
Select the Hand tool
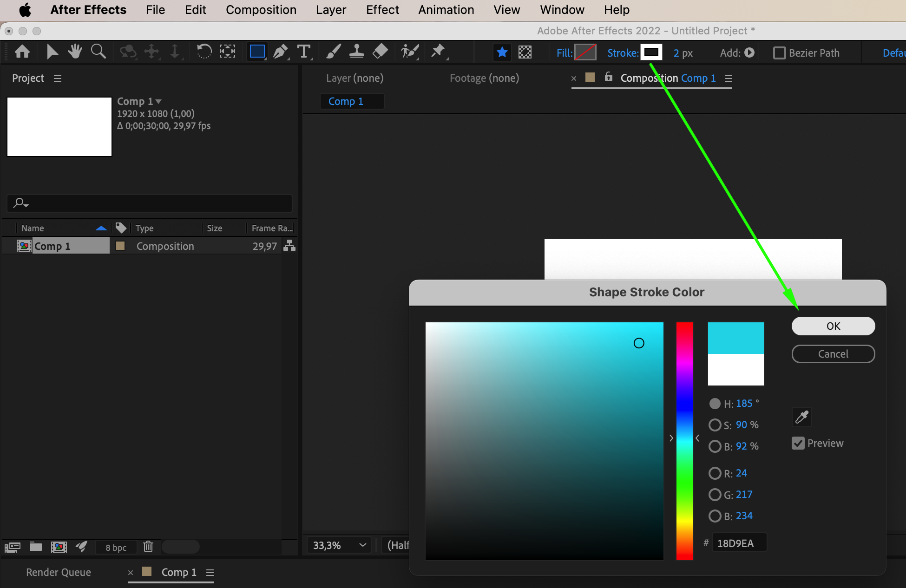[x=75, y=52]
